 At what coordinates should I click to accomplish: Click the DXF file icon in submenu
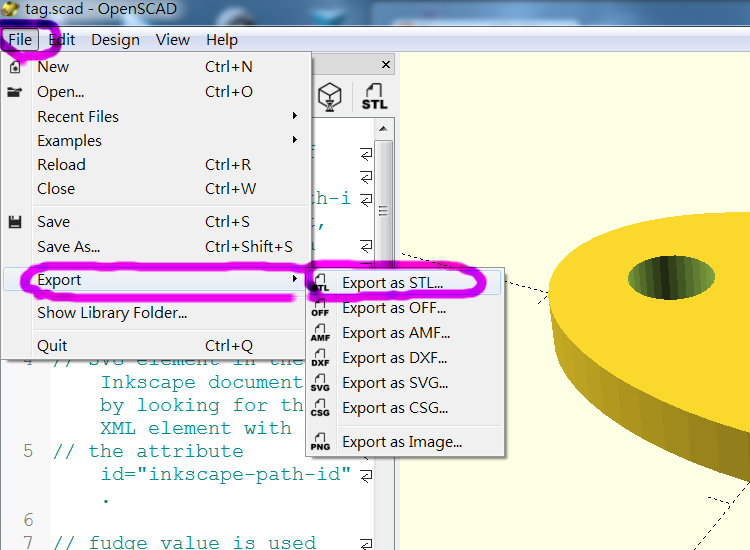pos(320,358)
